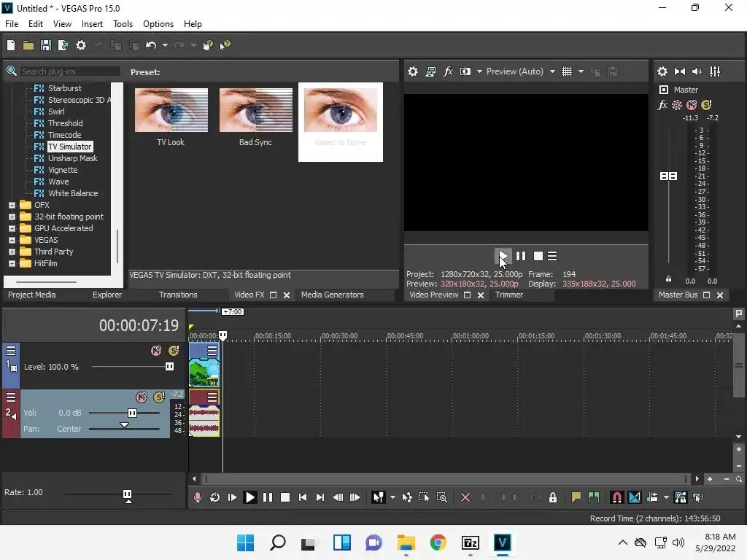Viewport: 747px width, 560px height.
Task: Switch to the Project Media tab
Action: coord(32,295)
